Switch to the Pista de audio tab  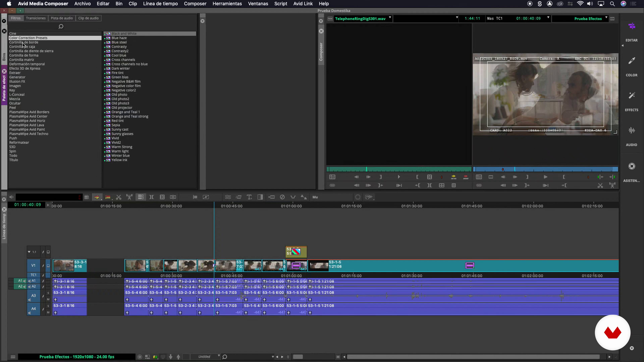click(62, 18)
